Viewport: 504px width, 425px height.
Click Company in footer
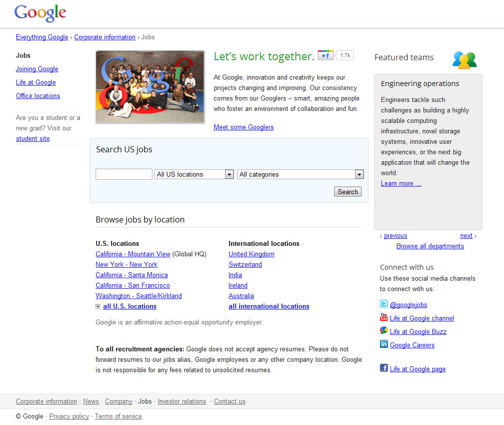point(119,402)
